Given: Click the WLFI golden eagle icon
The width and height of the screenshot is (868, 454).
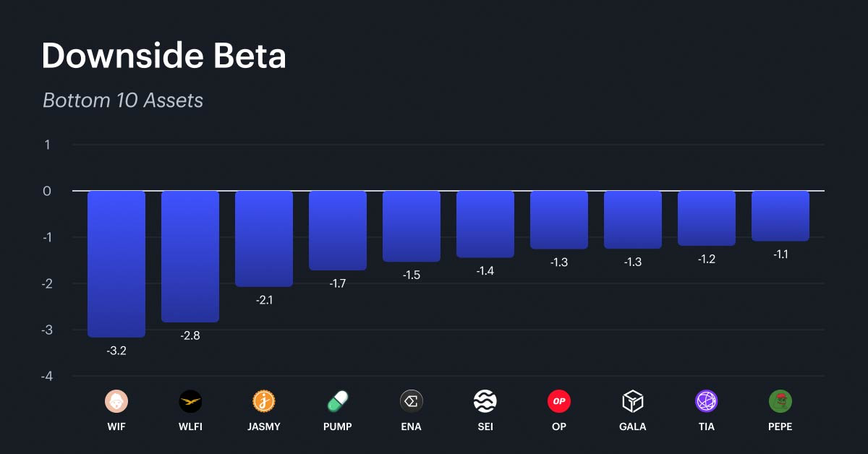Looking at the screenshot, I should point(190,401).
